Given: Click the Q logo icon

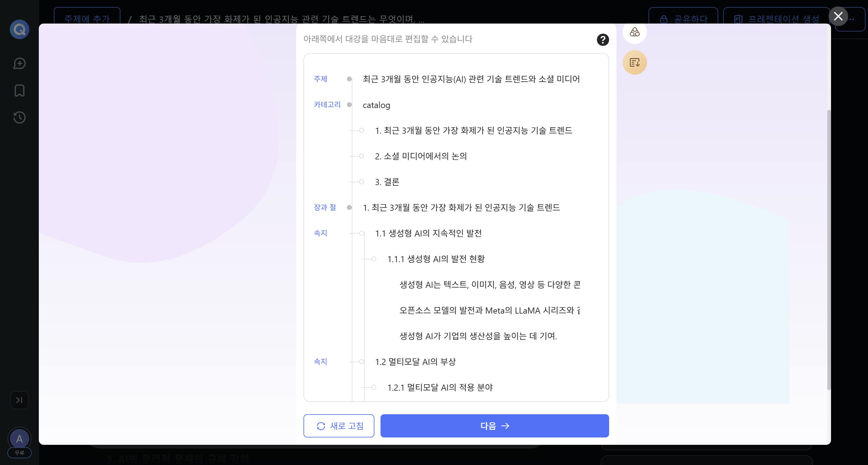Looking at the screenshot, I should tap(20, 30).
